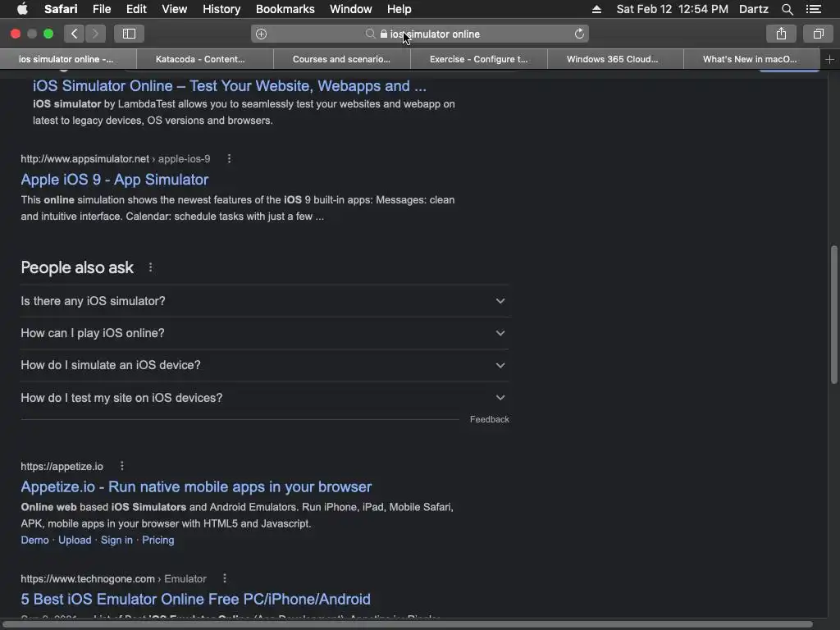Screen dimensions: 840x630
Task: Open options dots next to appetize.io
Action: [x=122, y=466]
